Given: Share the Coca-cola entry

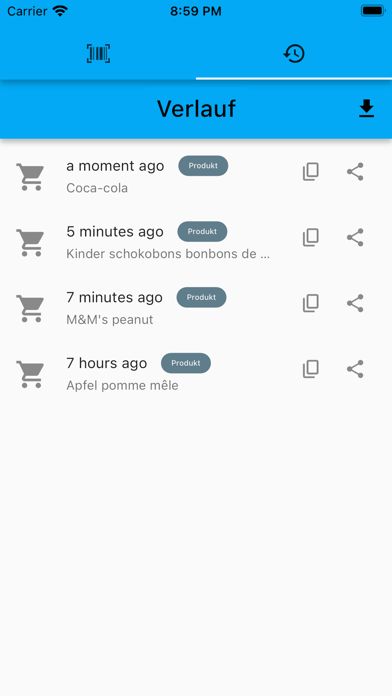Looking at the screenshot, I should [x=355, y=172].
